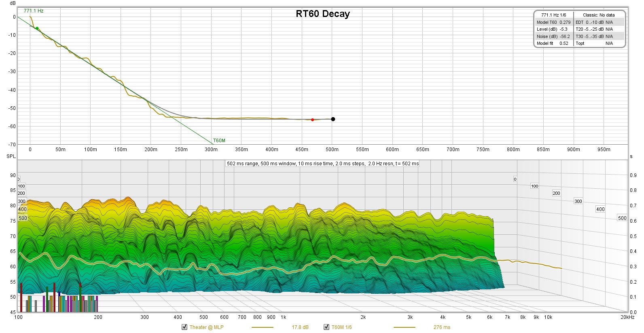The width and height of the screenshot is (644, 333).
Task: Click the Topt row in Classic panel
Action: 580,43
